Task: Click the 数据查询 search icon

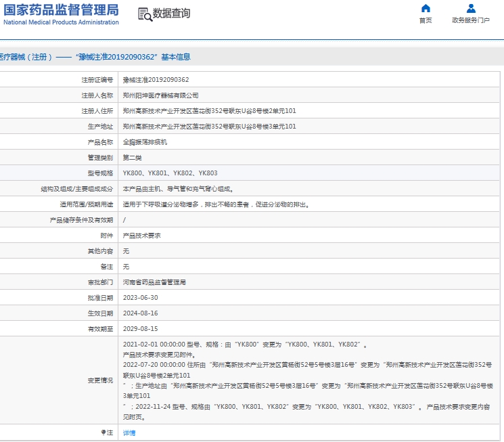Action: click(x=145, y=14)
